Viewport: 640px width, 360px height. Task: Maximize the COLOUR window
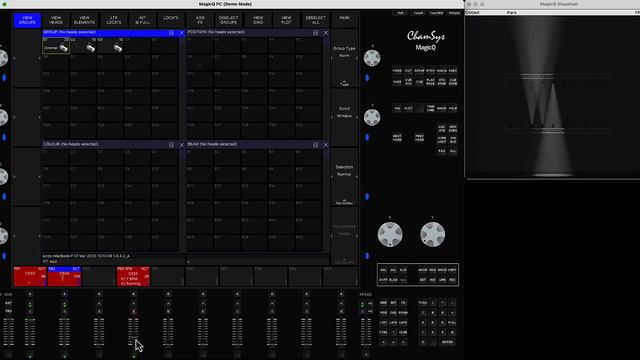click(171, 144)
